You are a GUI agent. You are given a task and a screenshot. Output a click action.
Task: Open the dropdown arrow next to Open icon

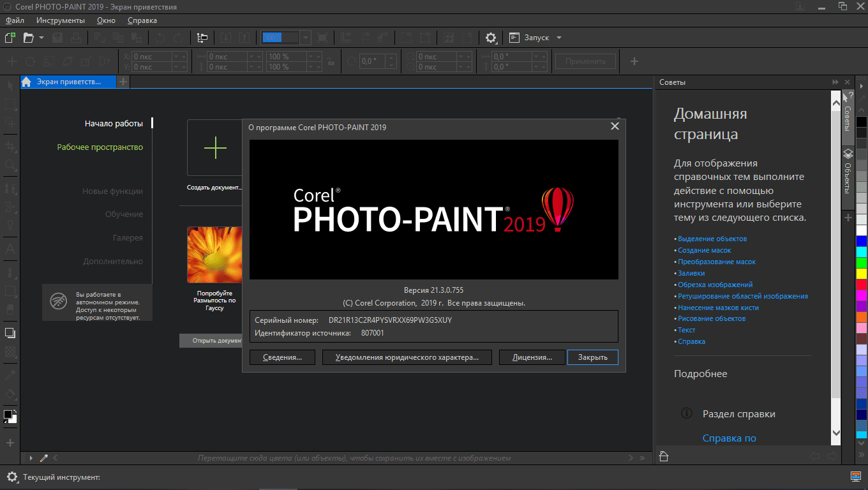click(x=41, y=38)
